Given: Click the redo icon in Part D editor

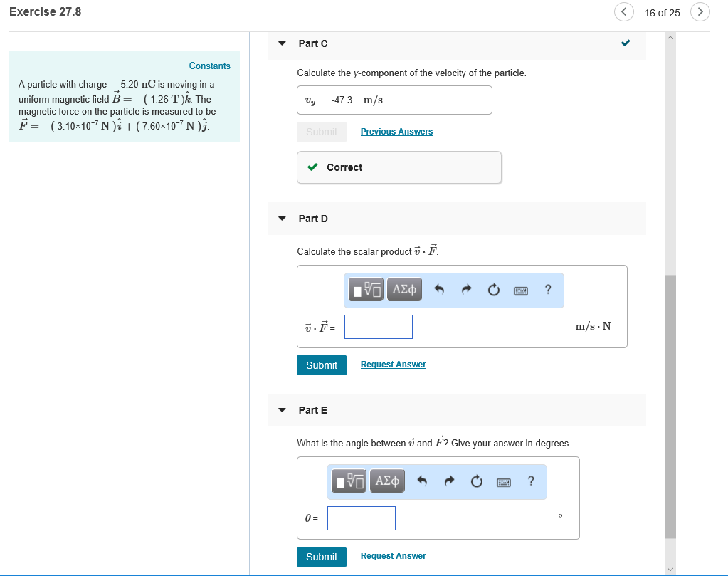Looking at the screenshot, I should click(x=467, y=290).
